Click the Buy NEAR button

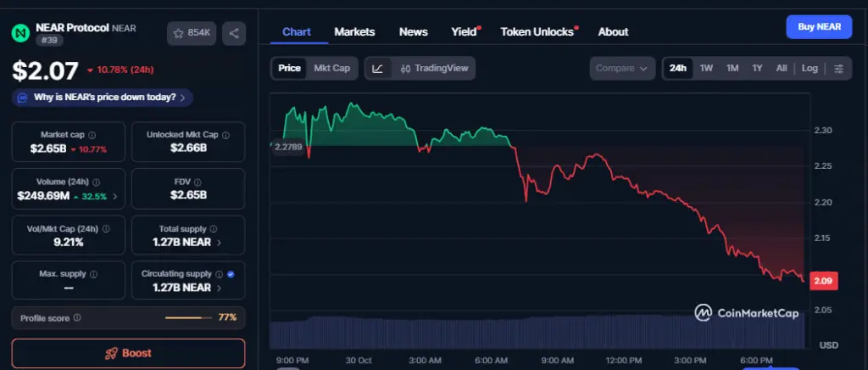[x=819, y=26]
